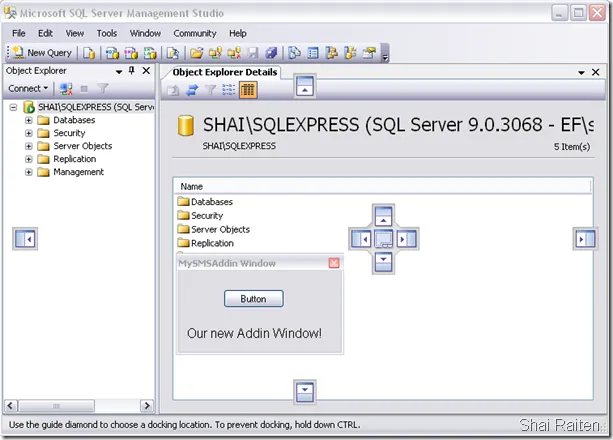Image resolution: width=613 pixels, height=440 pixels.
Task: Open the Tools menu
Action: (x=107, y=33)
